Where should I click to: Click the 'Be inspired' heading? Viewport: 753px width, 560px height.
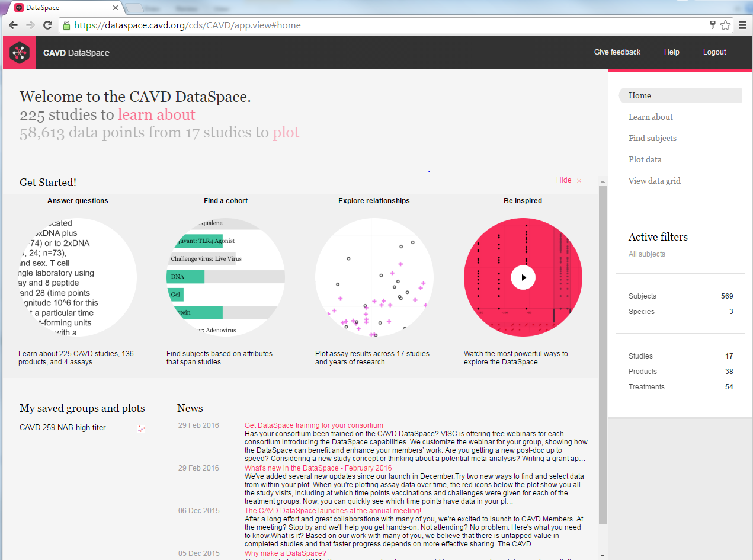(x=523, y=201)
